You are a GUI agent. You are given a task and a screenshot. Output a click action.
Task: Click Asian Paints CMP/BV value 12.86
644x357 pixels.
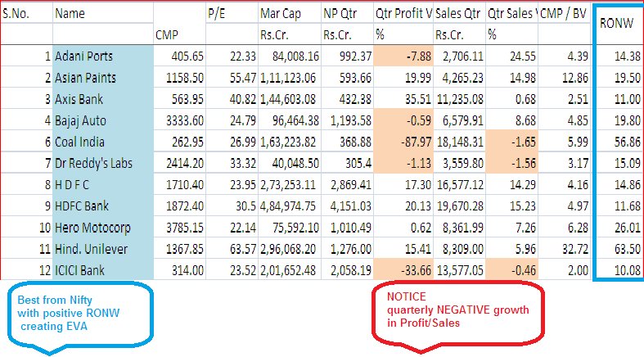(564, 77)
